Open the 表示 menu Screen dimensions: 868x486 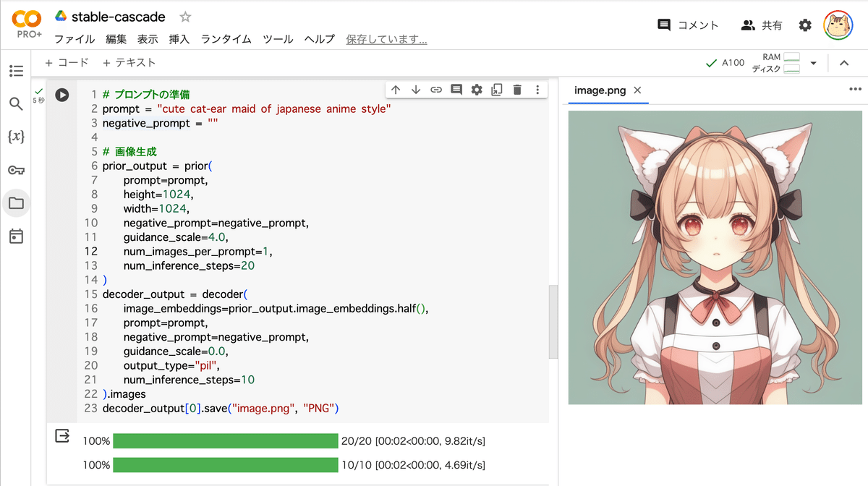click(148, 39)
